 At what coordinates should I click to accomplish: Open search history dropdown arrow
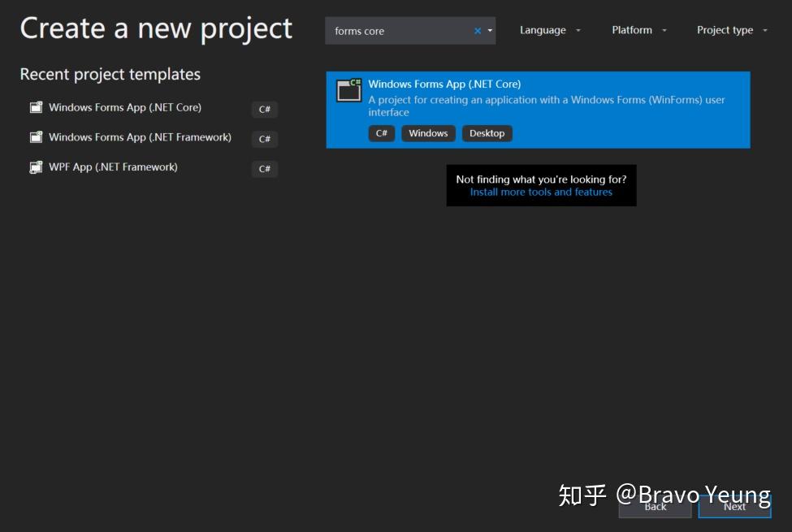point(490,31)
